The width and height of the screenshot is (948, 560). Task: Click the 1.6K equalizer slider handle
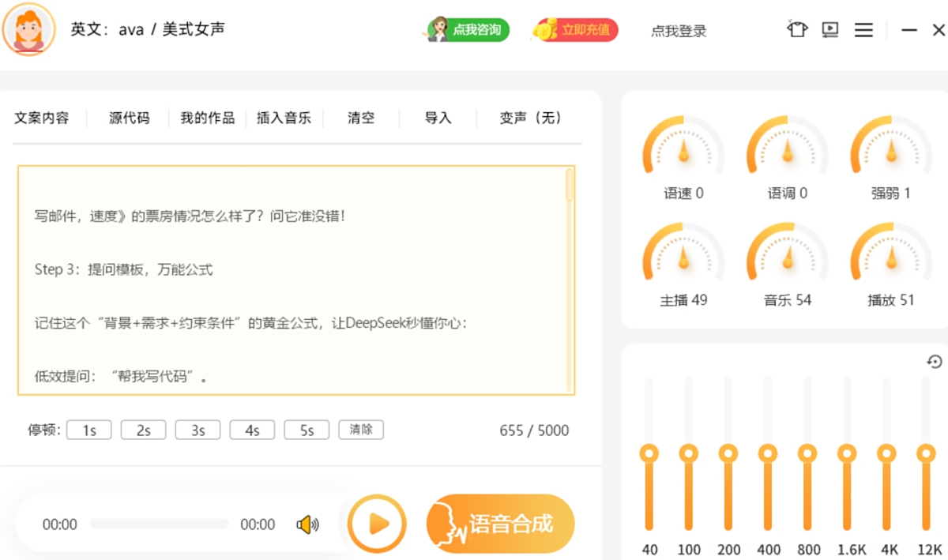tap(847, 453)
